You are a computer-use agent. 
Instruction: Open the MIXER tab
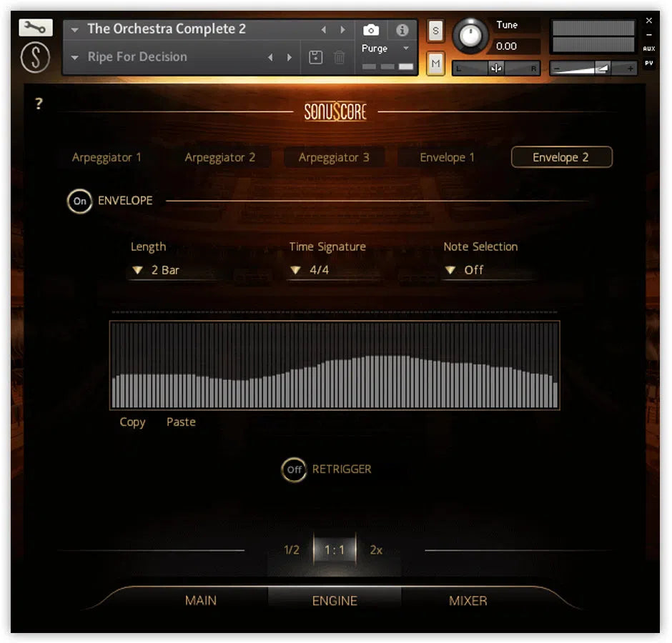[x=468, y=601]
